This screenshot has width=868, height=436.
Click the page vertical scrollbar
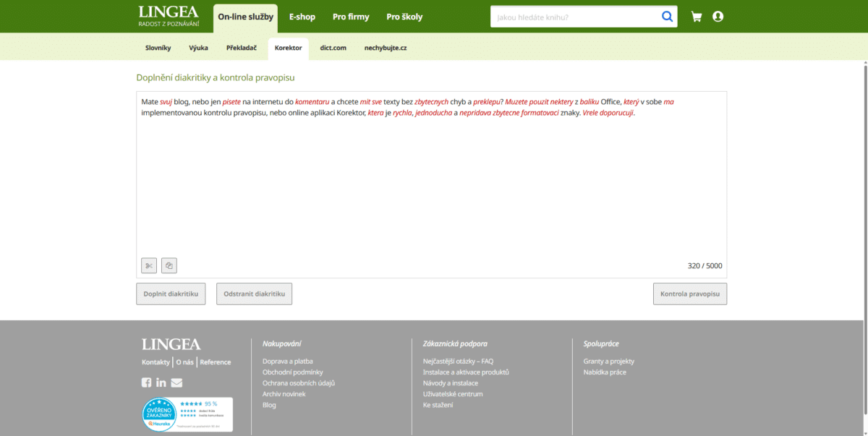click(864, 217)
